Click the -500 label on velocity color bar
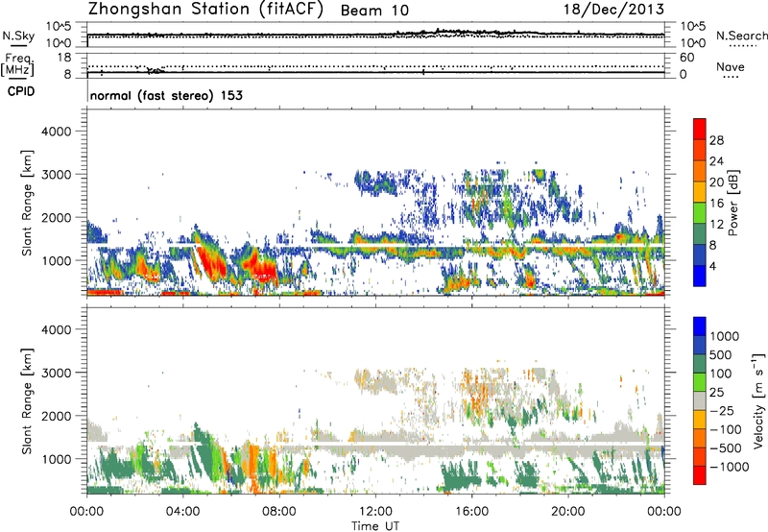The image size is (768, 532). [x=726, y=447]
